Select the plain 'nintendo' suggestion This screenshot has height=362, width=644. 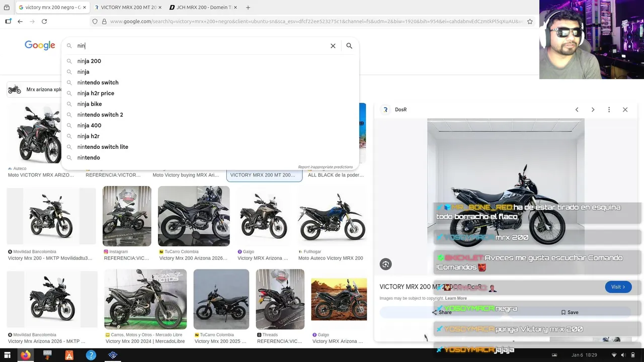210,157
